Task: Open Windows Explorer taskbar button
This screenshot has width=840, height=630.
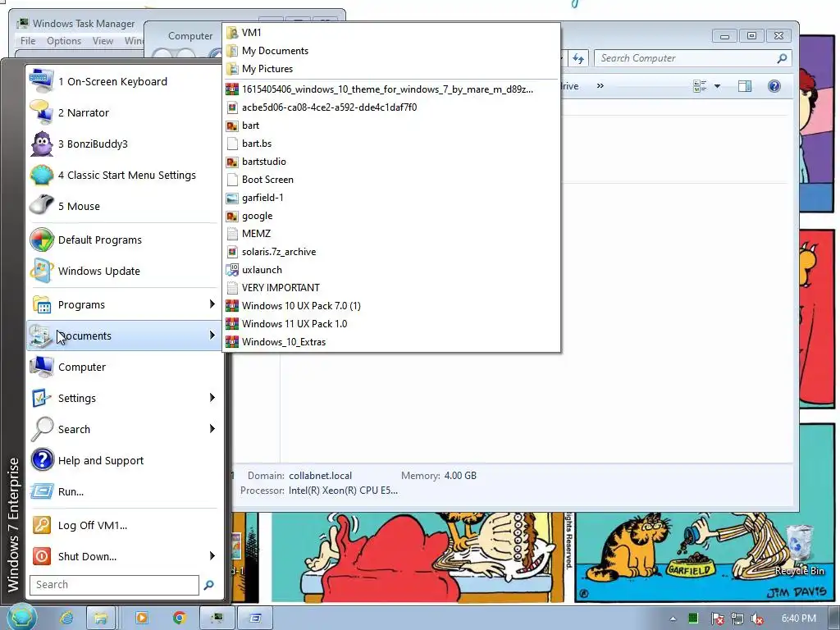Action: [x=100, y=618]
